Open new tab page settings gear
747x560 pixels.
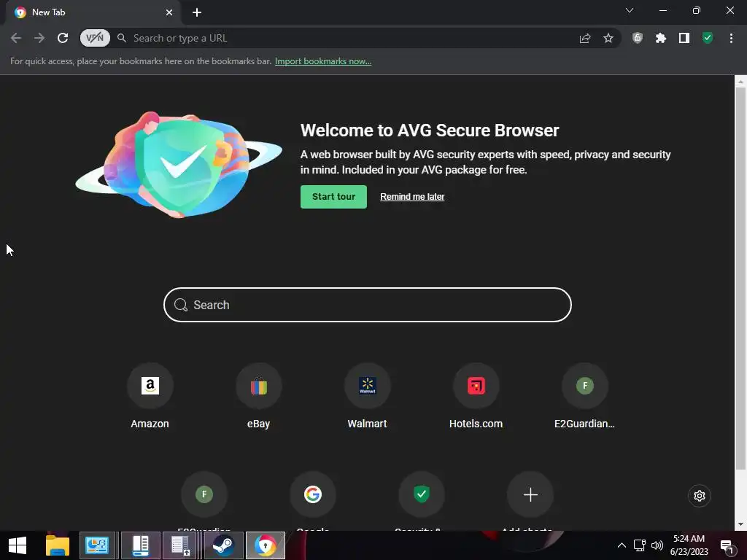pos(700,496)
